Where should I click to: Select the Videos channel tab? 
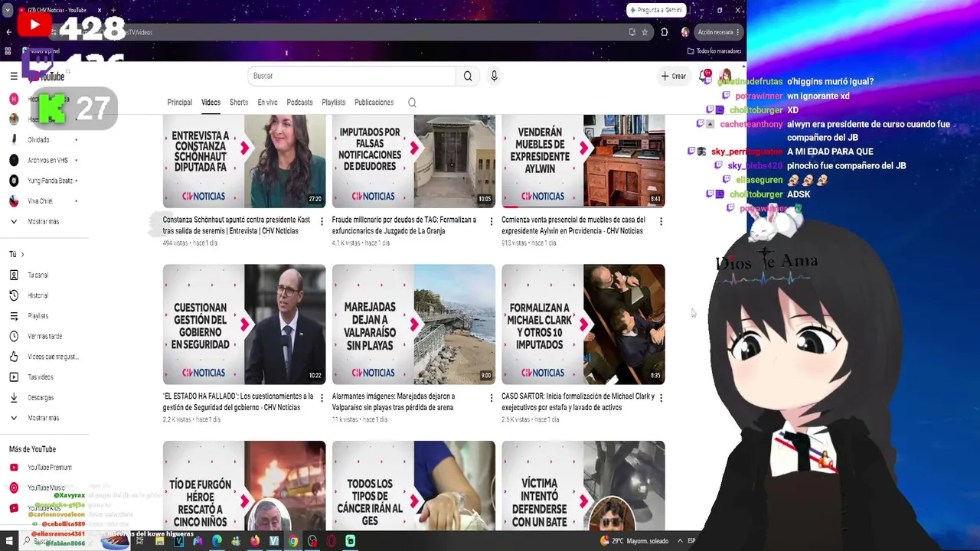tap(211, 103)
